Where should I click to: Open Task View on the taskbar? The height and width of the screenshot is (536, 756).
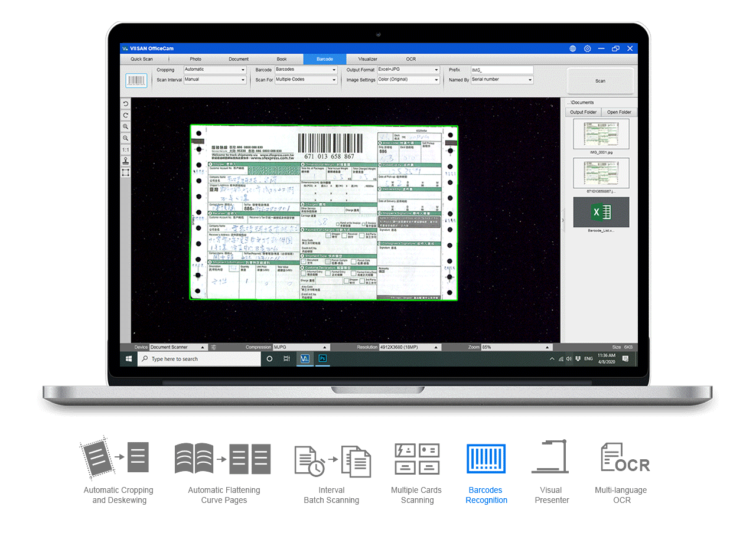[x=286, y=358]
